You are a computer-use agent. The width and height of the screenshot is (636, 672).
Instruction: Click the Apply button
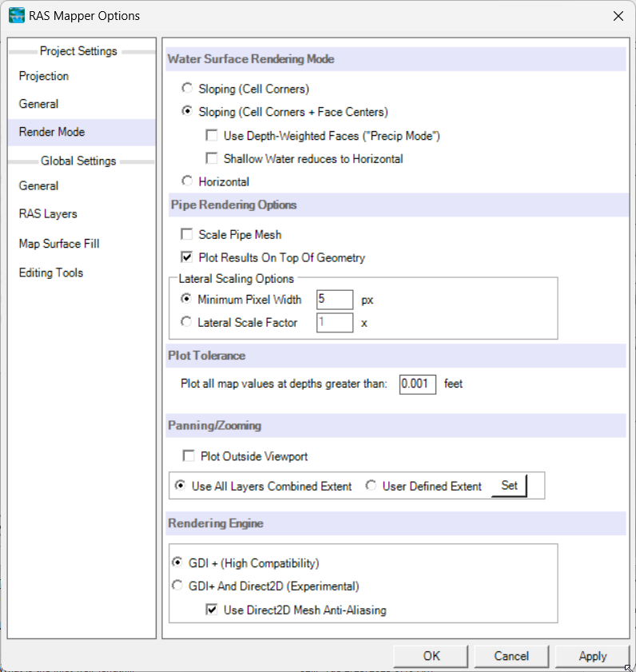[x=592, y=656]
